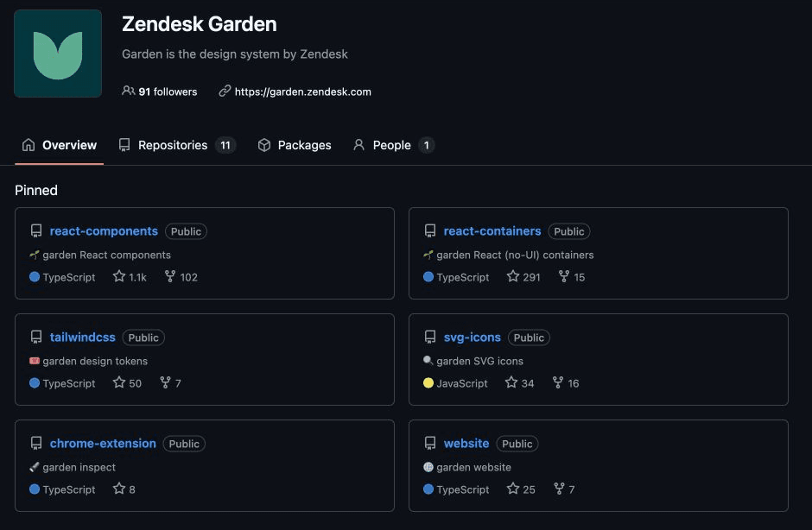Open the website repo 7 forks count
Viewport: 812px width, 530px height.
tap(572, 489)
